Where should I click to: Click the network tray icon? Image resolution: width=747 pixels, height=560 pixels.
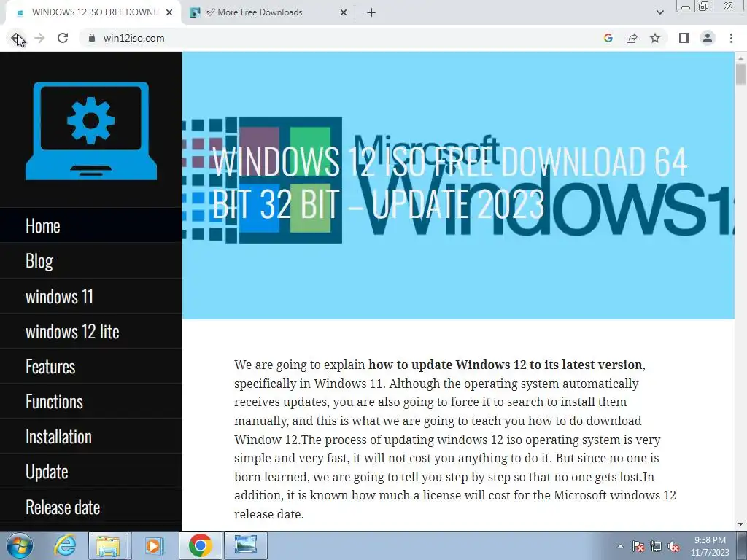pos(656,546)
